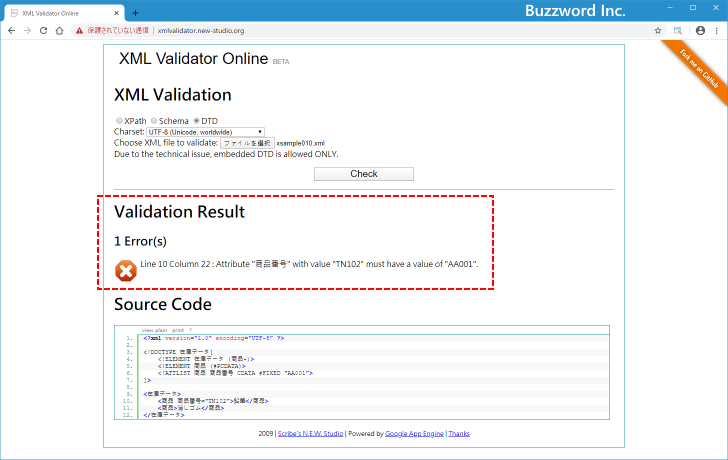The image size is (728, 460).
Task: Bookmark this page with star icon
Action: coord(658,30)
